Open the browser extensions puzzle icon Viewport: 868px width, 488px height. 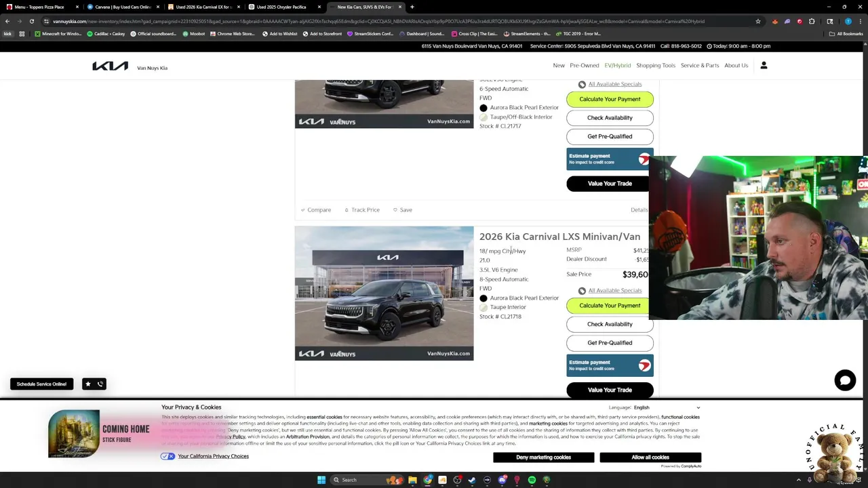(x=812, y=21)
